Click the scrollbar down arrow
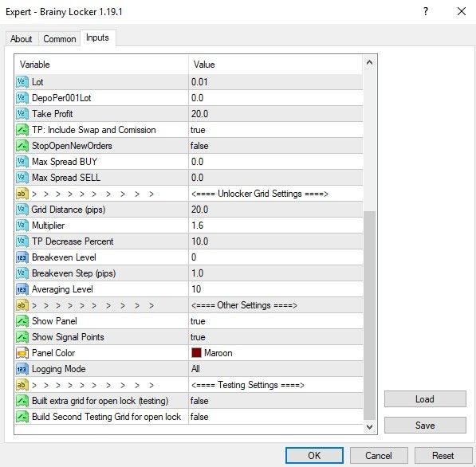Image resolution: width=476 pixels, height=467 pixels. (369, 427)
